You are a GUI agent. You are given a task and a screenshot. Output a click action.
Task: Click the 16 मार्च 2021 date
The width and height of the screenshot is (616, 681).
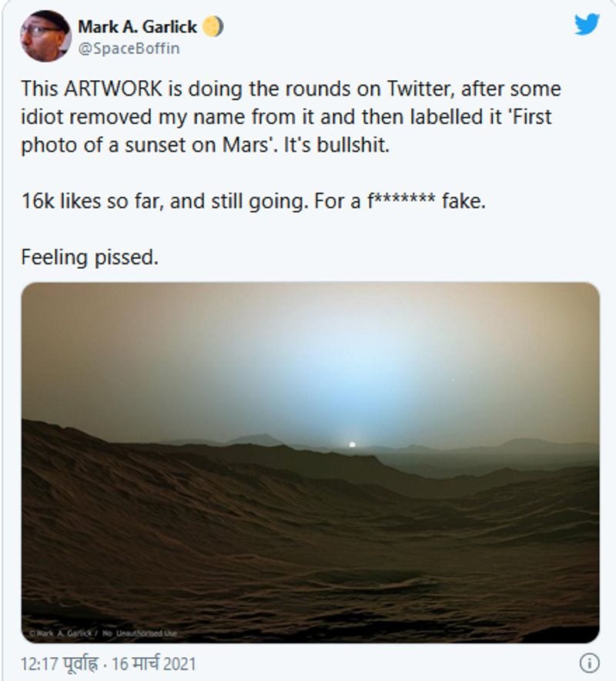click(154, 663)
